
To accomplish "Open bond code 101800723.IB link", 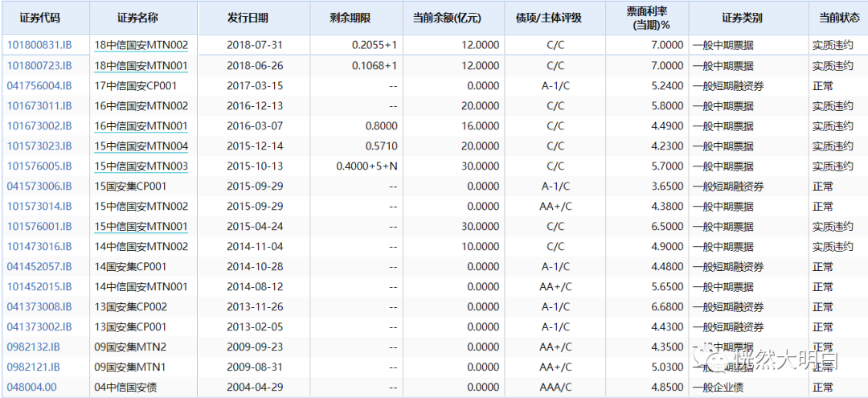I will click(x=39, y=66).
